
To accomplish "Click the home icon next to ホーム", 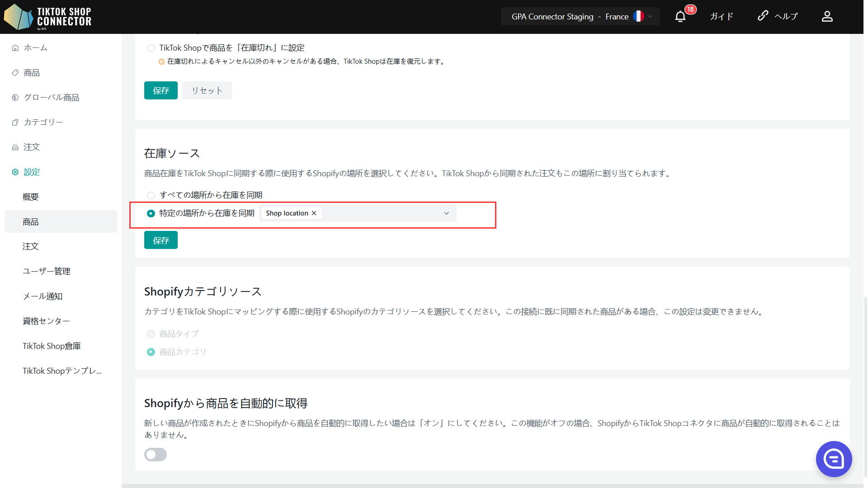I will click(x=15, y=48).
